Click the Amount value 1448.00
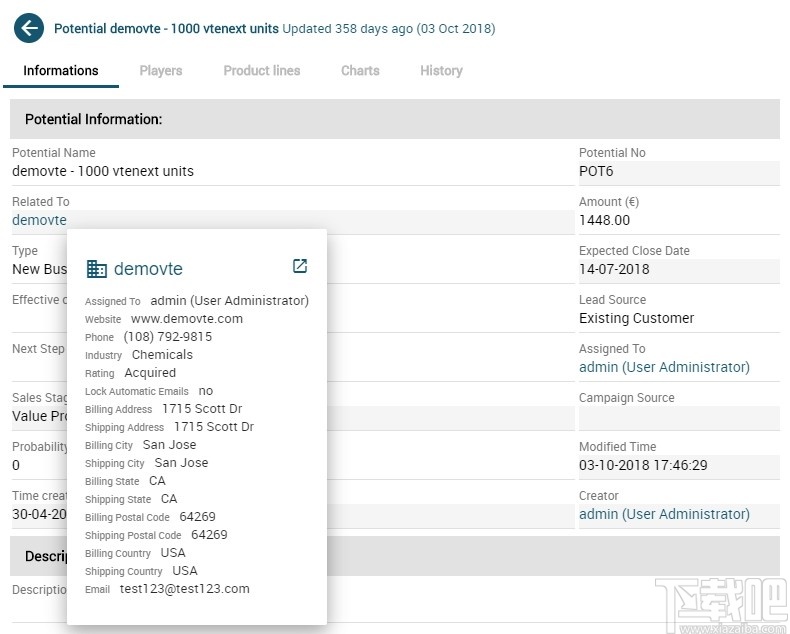Screen dimensions: 790x634 click(605, 220)
